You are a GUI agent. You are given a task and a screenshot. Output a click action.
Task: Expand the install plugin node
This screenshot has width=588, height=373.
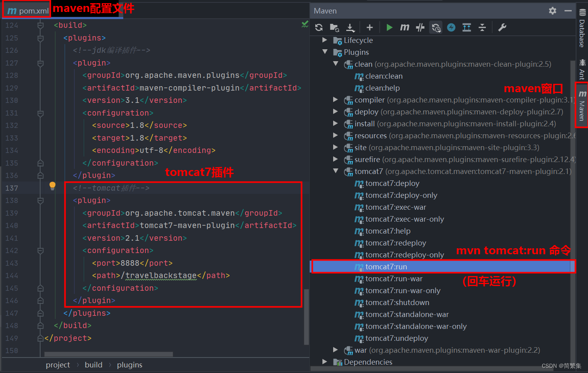tap(336, 123)
